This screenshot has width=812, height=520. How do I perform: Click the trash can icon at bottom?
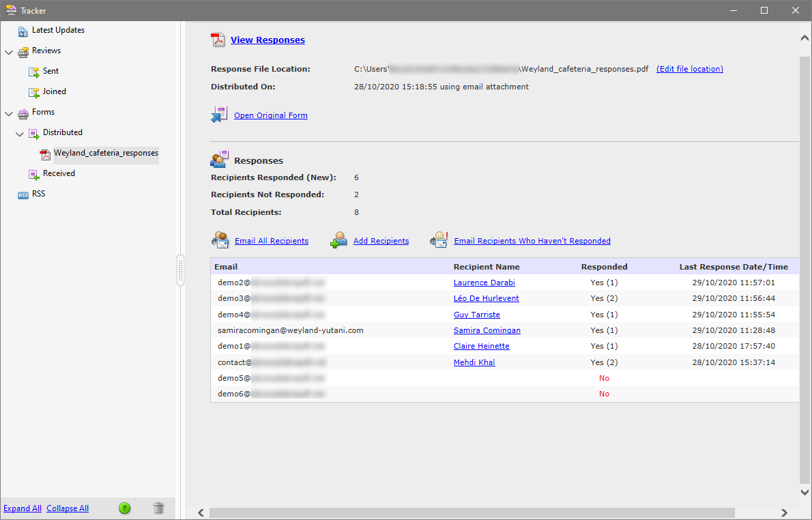(x=158, y=508)
